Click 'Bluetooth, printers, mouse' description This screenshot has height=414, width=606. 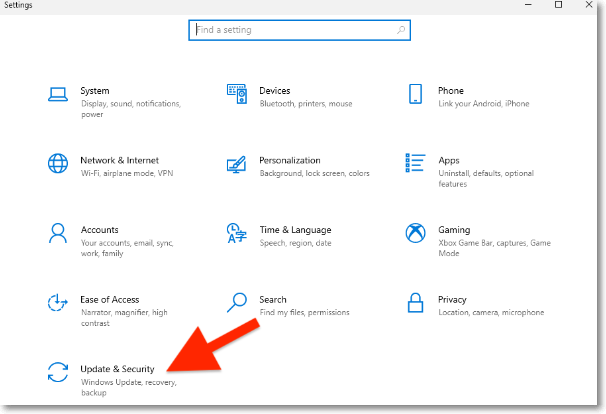[306, 104]
